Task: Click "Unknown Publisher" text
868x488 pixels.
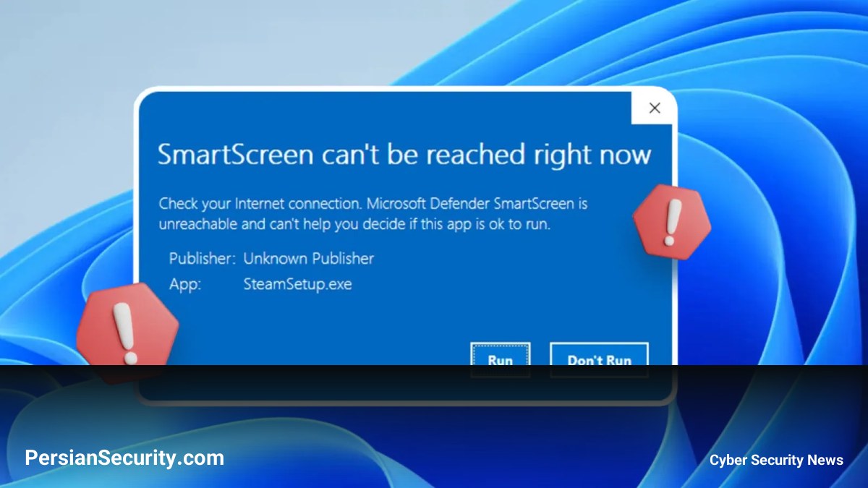Action: pyautogui.click(x=309, y=258)
